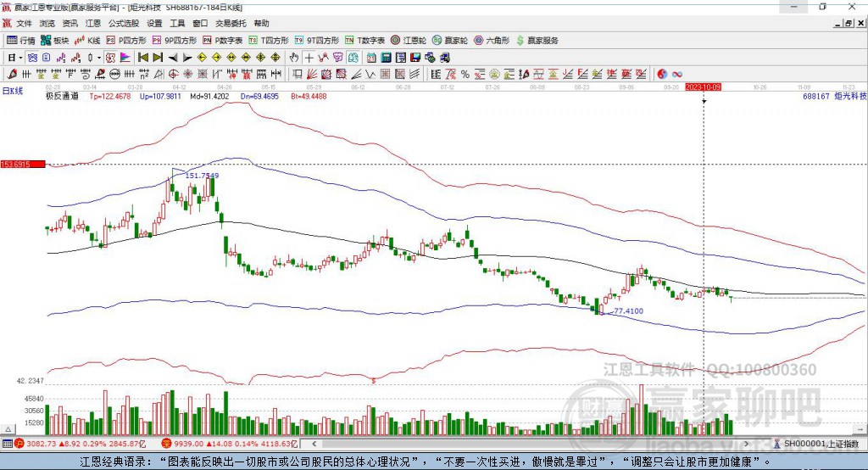The image size is (868, 470).
Task: Click the horizontal scrollbar right arrow
Action: pyautogui.click(x=747, y=444)
